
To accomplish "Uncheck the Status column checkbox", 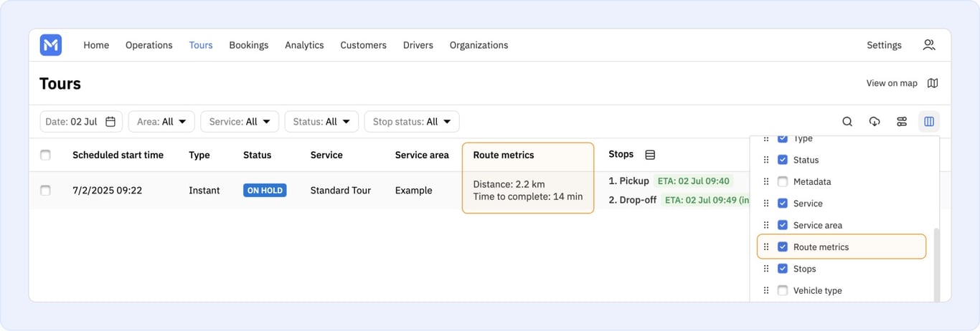I will point(783,160).
